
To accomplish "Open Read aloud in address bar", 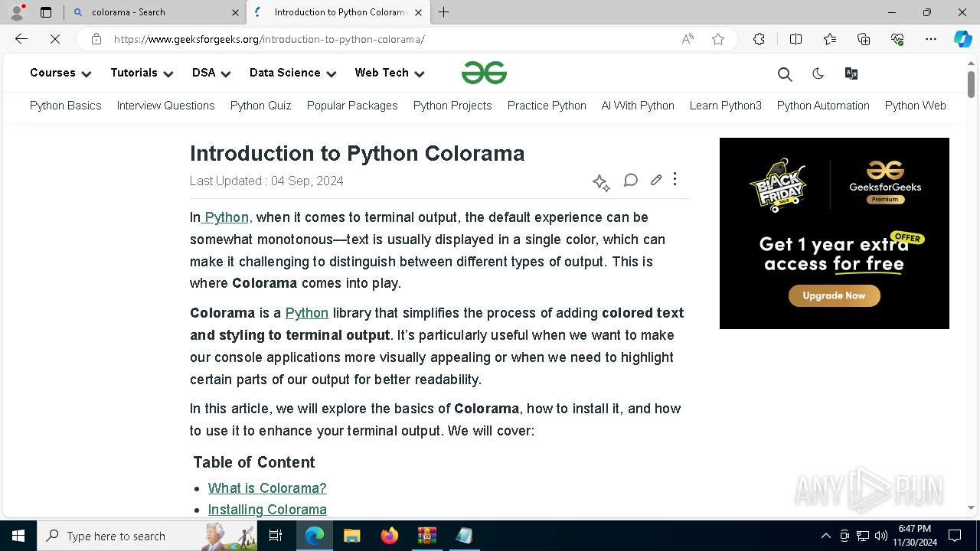I will (x=688, y=39).
